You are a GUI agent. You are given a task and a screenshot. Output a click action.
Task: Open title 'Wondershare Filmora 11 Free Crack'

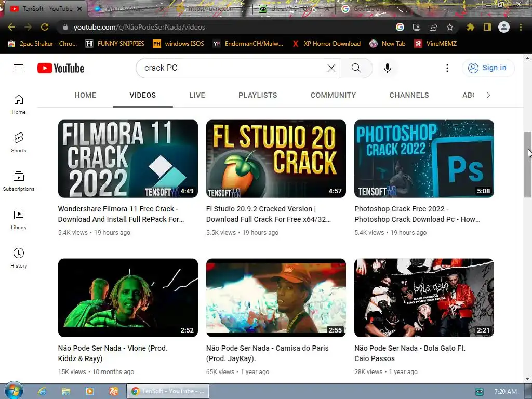click(x=121, y=214)
